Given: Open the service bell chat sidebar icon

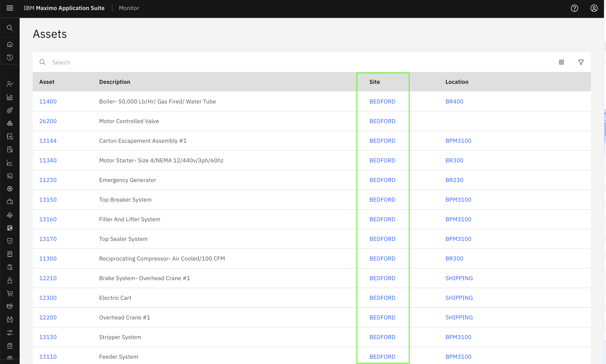Looking at the screenshot, I should point(10,306).
